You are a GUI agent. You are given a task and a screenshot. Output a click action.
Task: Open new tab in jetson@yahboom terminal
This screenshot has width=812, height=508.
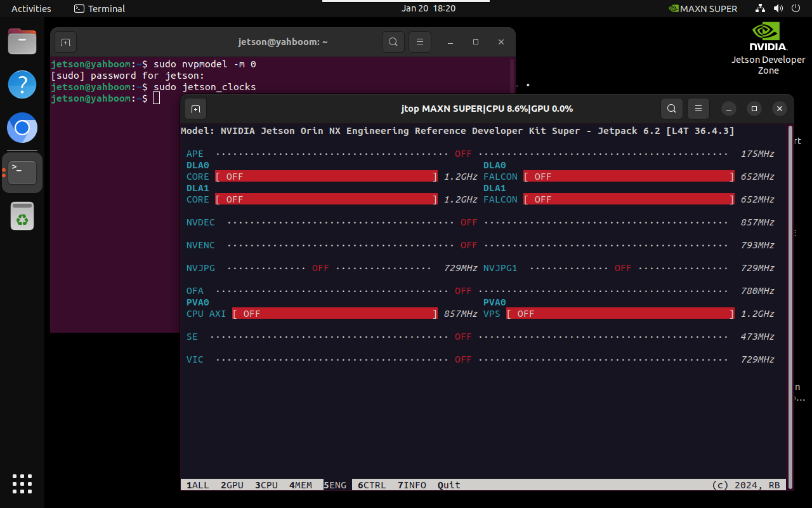click(65, 42)
